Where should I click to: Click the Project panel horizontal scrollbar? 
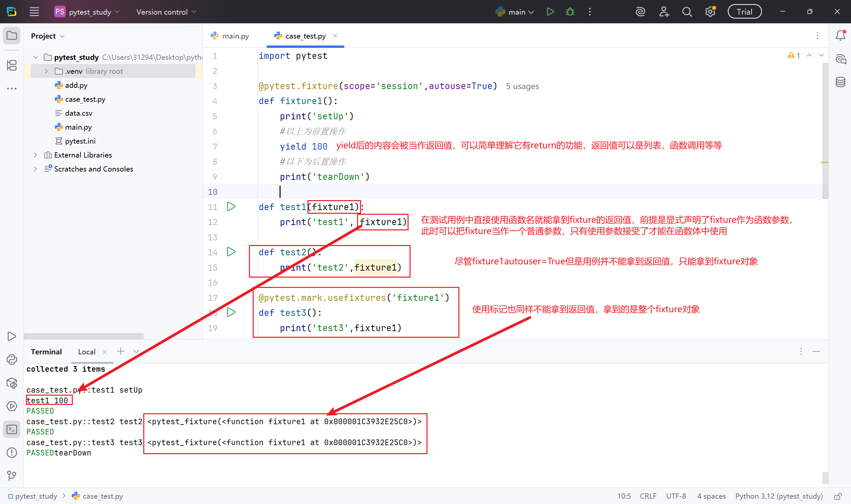83,336
